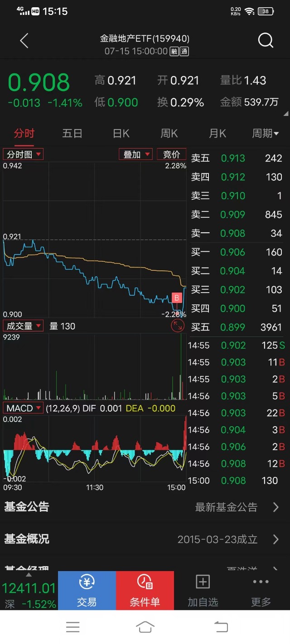
Task: Tap the 融 margin badge
Action: click(x=174, y=52)
